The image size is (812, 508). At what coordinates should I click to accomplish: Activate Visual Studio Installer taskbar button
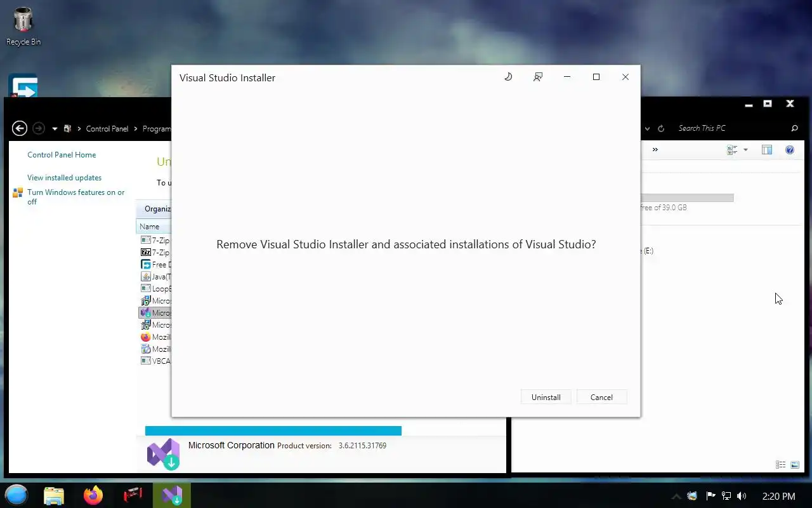click(172, 495)
